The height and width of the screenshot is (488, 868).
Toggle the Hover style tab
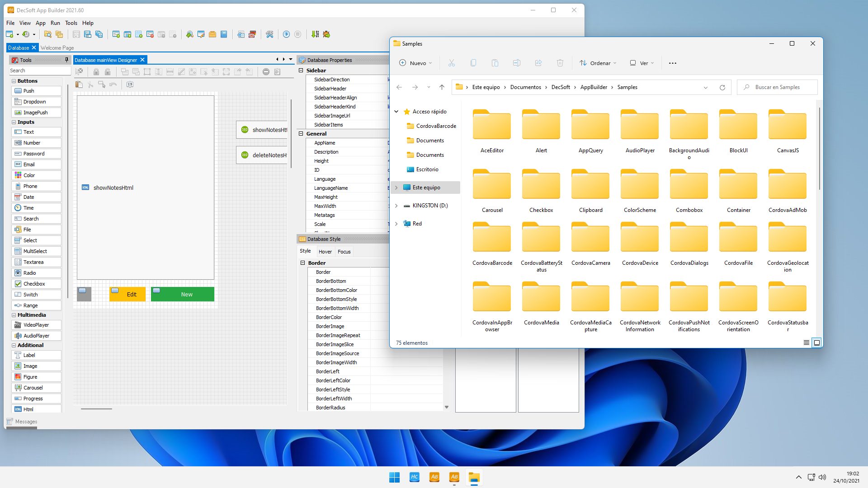point(325,251)
